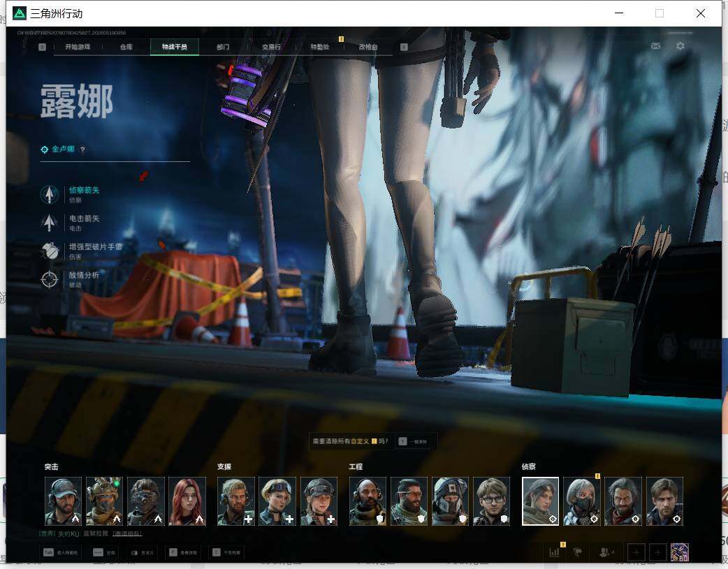Screen dimensions: 728x569
Task: Select first 支援 operator with blond hair
Action: point(236,501)
